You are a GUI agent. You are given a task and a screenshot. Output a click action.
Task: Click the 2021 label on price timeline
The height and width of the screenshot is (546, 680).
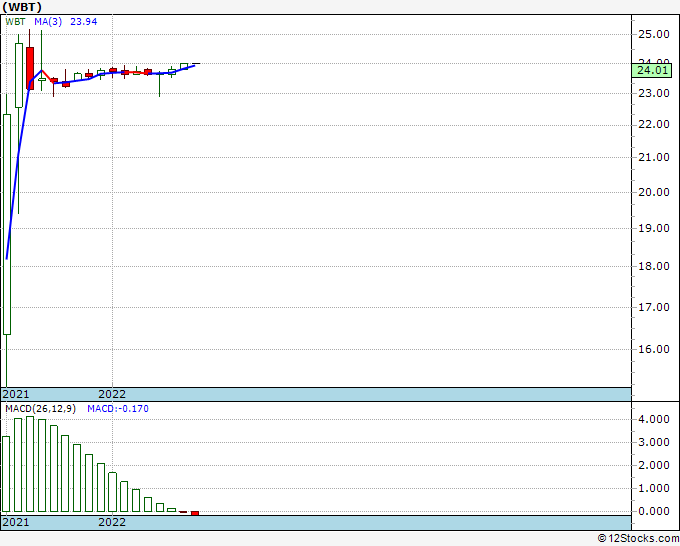(x=16, y=394)
